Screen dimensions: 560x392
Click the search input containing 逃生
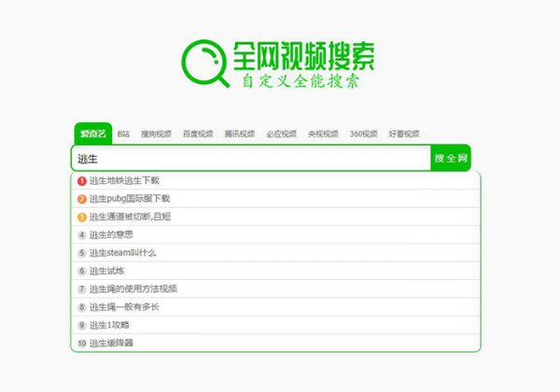(x=250, y=159)
